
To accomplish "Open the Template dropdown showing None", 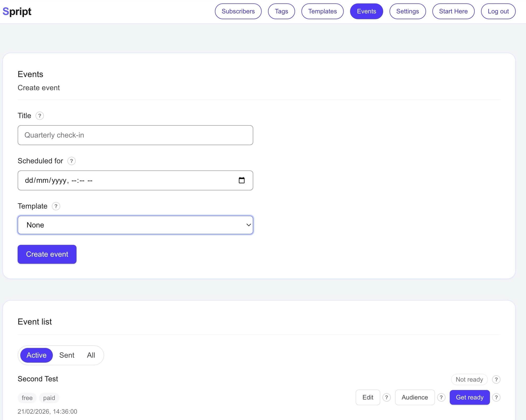I will (135, 225).
